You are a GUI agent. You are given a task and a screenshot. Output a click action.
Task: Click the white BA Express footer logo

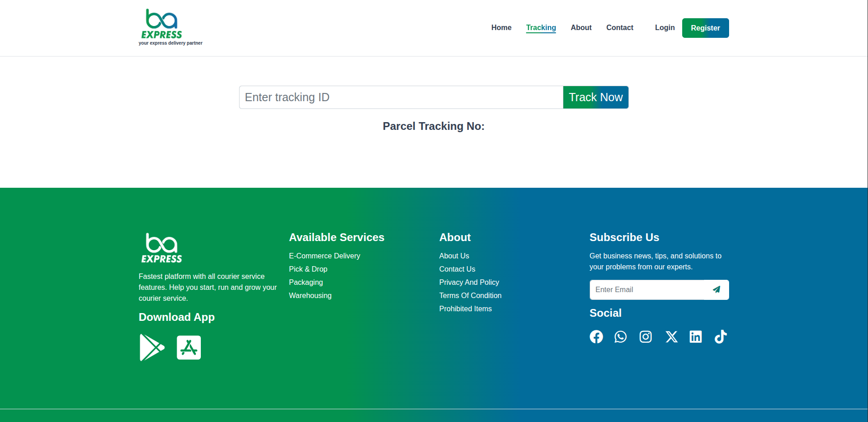[x=162, y=248]
